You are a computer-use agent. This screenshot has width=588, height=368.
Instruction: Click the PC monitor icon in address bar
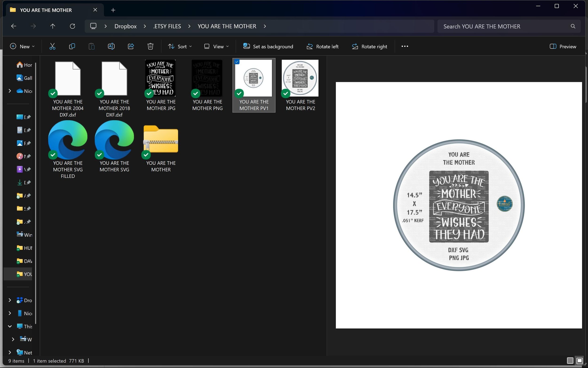(93, 26)
